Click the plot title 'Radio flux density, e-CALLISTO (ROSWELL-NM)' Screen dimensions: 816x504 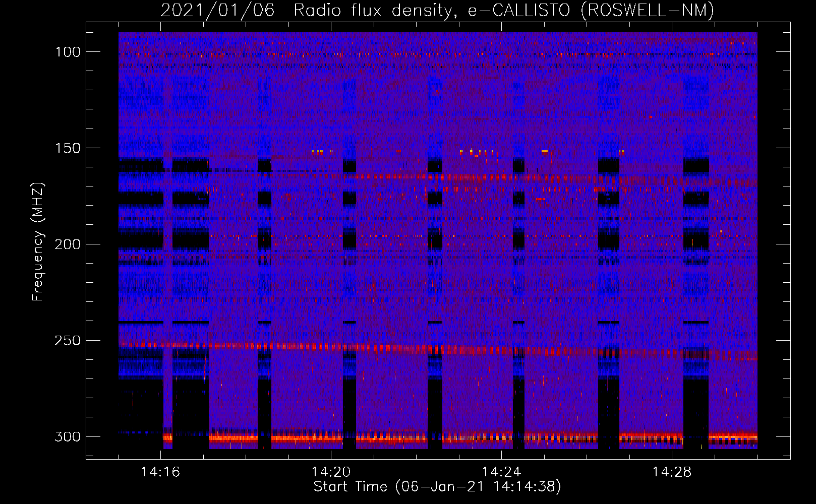point(504,10)
